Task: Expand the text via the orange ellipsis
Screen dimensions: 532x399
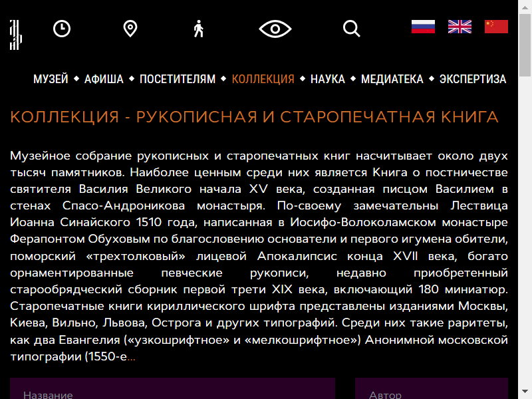Action: pyautogui.click(x=132, y=357)
